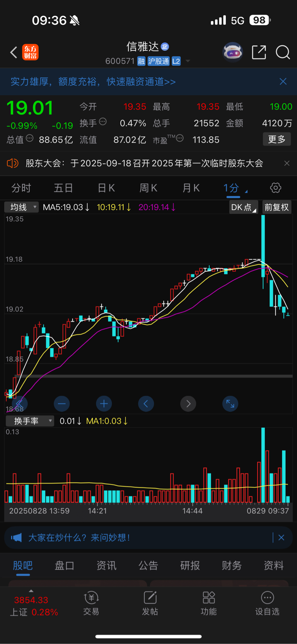
Task: Tap the current price 19.01
Action: pyautogui.click(x=30, y=108)
